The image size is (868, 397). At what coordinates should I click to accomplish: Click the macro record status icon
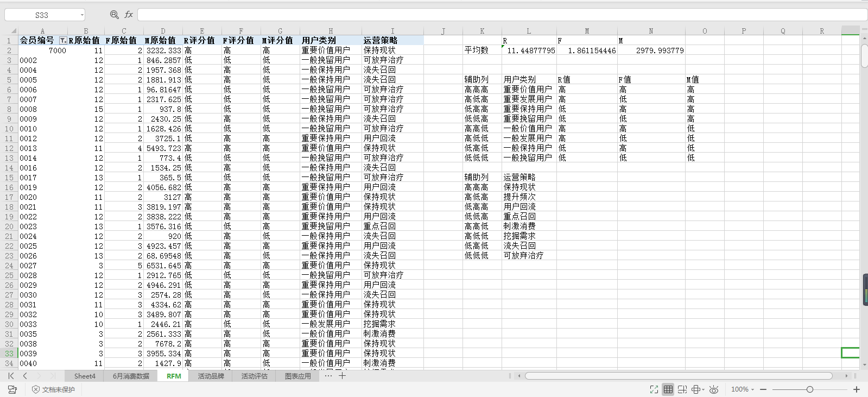pos(12,389)
